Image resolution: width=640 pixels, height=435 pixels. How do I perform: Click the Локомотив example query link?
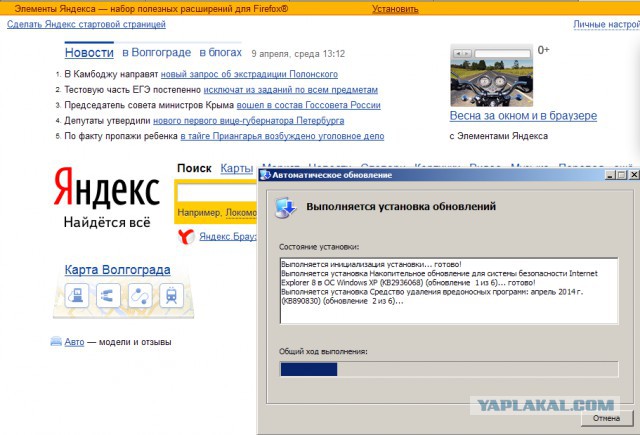(x=241, y=213)
